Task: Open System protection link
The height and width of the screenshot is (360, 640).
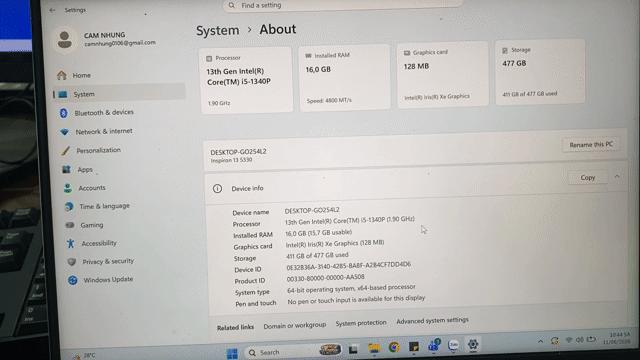Action: pyautogui.click(x=361, y=323)
